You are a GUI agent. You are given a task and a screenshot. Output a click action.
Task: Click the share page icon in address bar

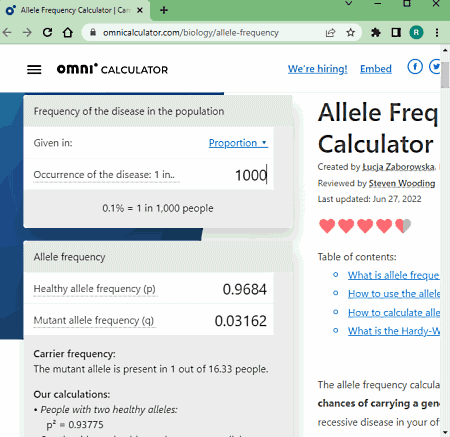pyautogui.click(x=330, y=33)
